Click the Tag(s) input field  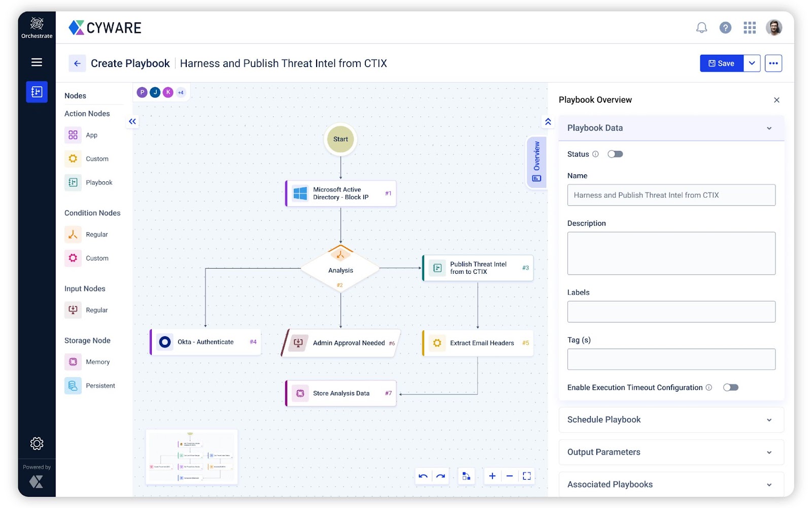671,359
